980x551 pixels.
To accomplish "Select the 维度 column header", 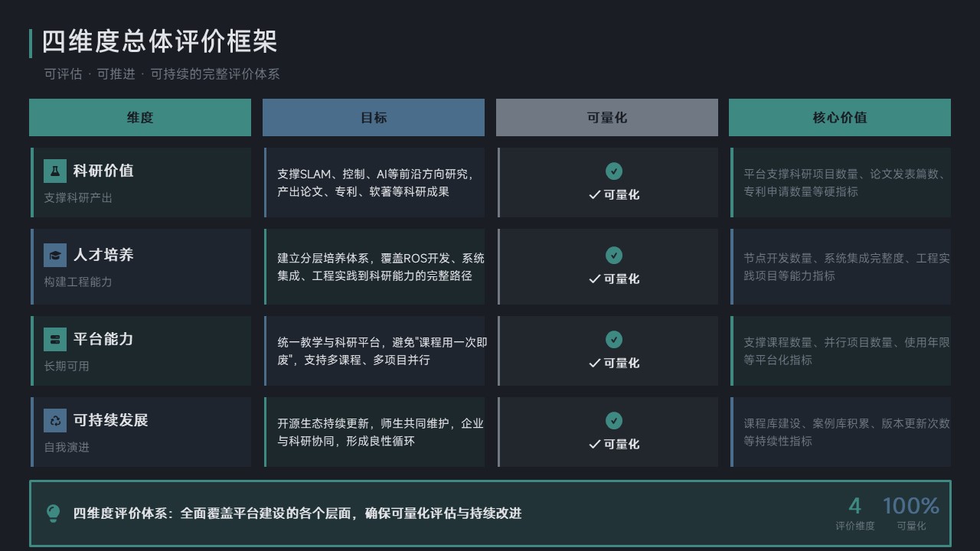I will (x=140, y=118).
